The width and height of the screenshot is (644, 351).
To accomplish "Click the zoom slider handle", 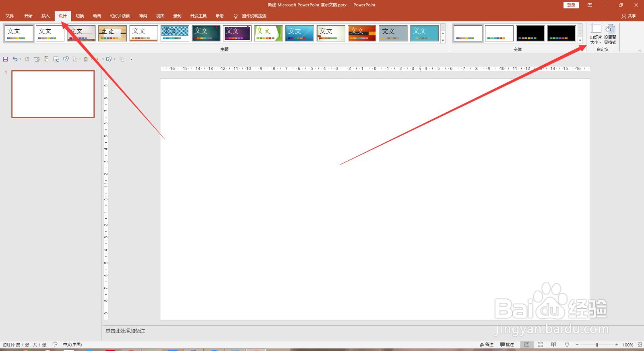I will (597, 345).
